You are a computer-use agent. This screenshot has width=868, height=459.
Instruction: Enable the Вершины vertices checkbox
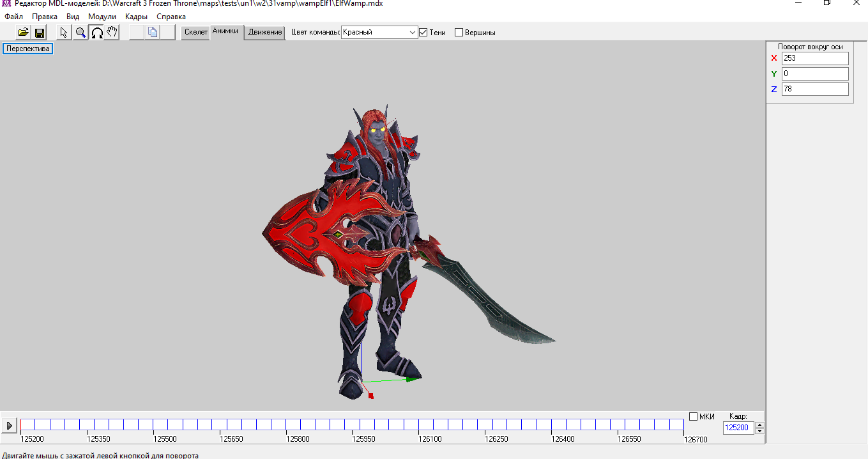click(459, 33)
